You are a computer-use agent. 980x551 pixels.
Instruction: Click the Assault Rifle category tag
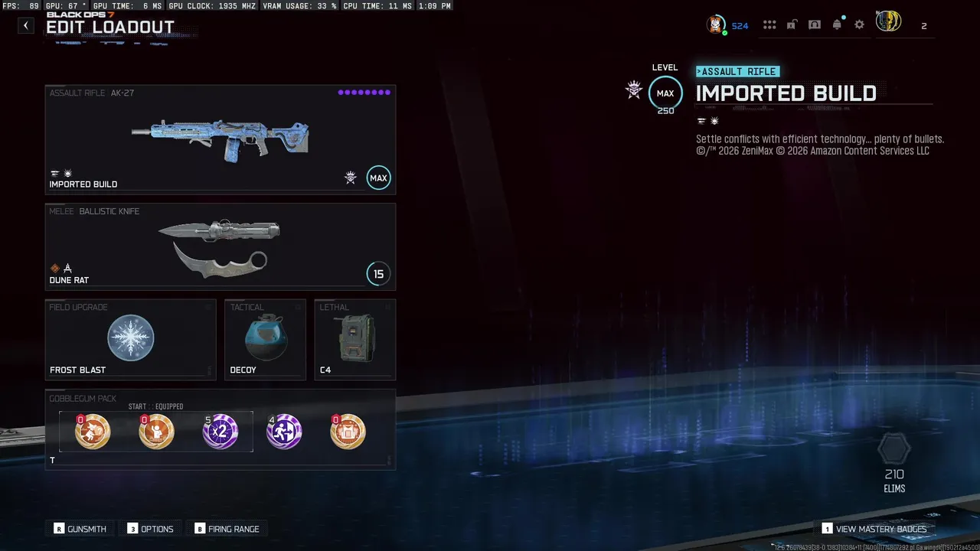[738, 72]
